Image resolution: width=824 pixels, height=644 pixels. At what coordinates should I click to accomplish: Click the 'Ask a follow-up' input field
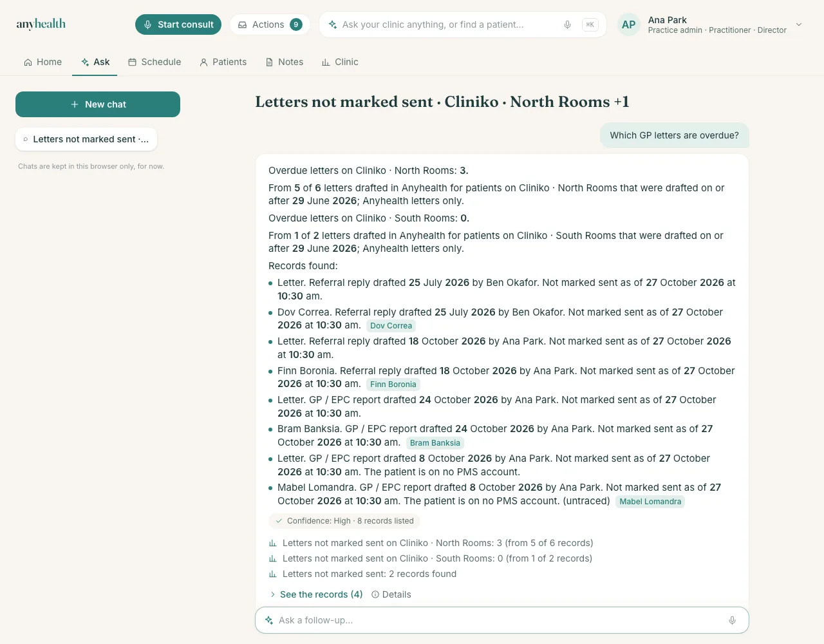pyautogui.click(x=502, y=620)
